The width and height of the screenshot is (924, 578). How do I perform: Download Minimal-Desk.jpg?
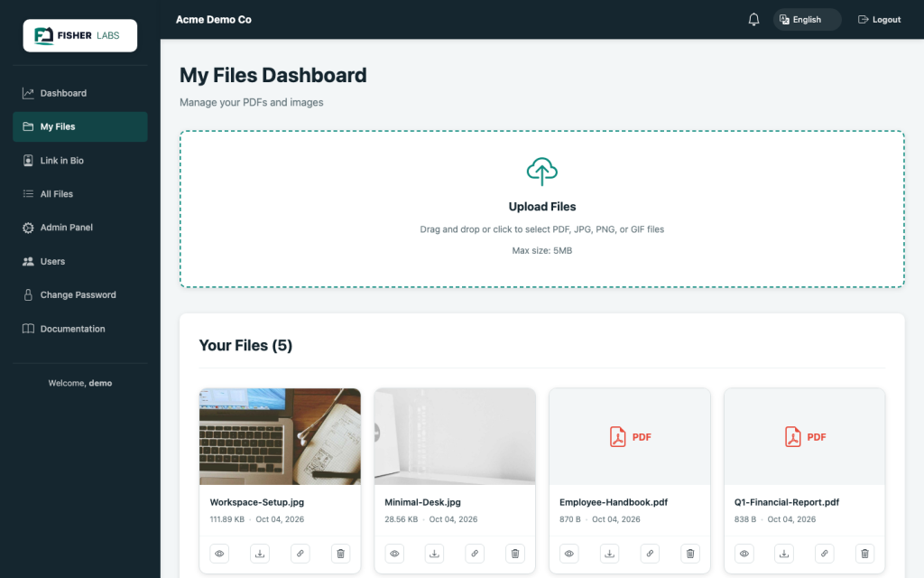(x=434, y=554)
